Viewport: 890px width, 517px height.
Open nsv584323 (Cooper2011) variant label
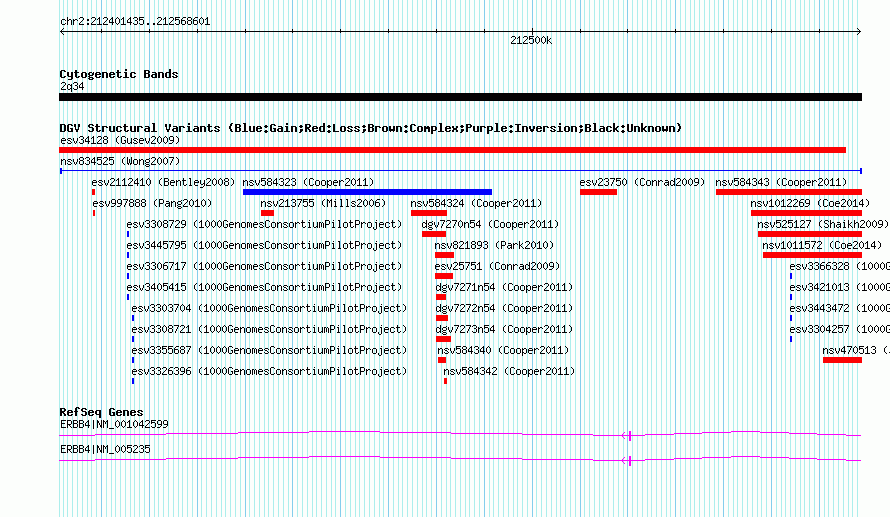tap(308, 182)
